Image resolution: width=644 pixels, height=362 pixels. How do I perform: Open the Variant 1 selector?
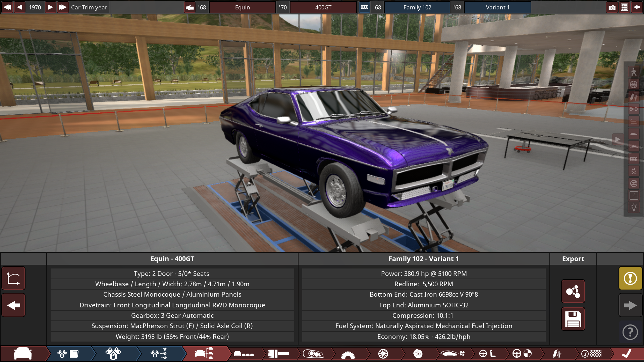click(x=497, y=7)
